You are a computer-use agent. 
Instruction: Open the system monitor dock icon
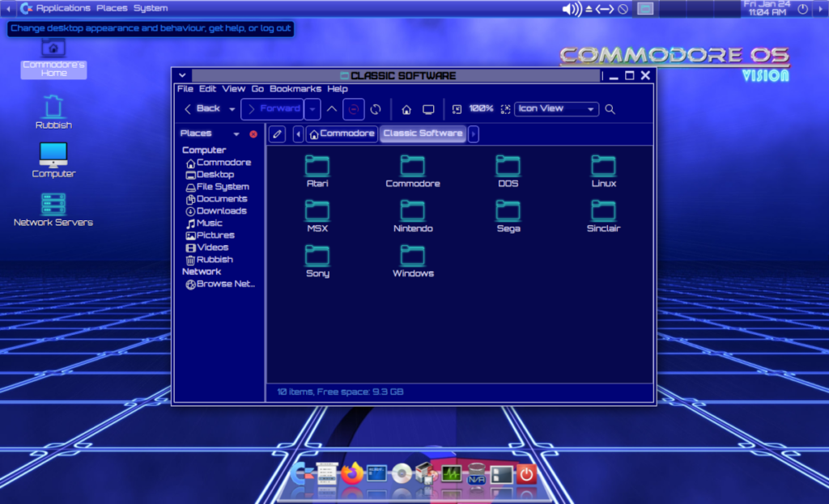pyautogui.click(x=451, y=474)
